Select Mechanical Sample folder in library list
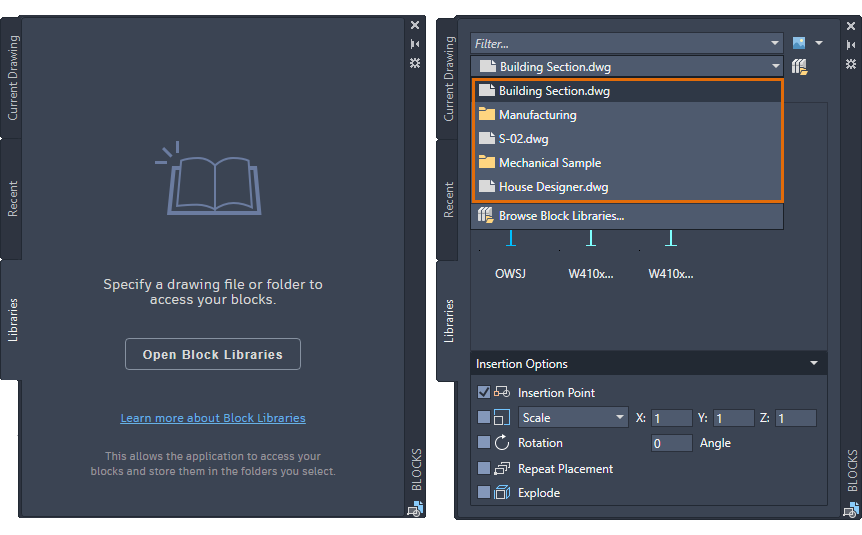The height and width of the screenshot is (535, 862). pos(627,163)
